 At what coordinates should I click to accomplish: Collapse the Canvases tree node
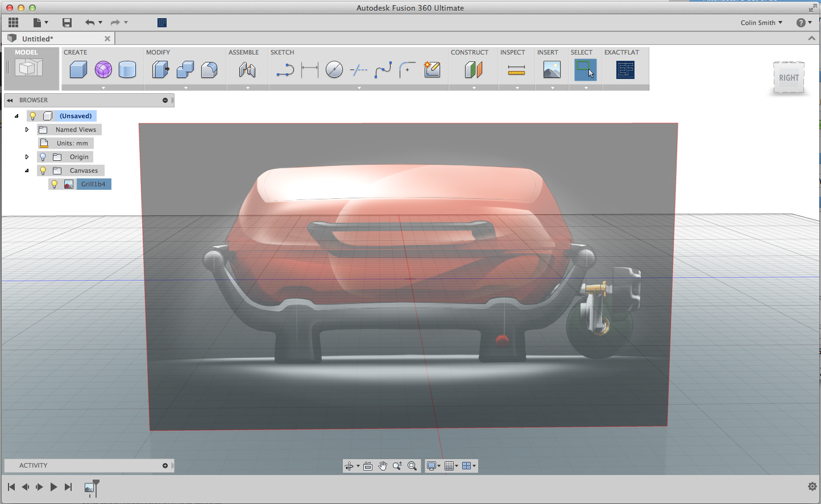click(27, 170)
